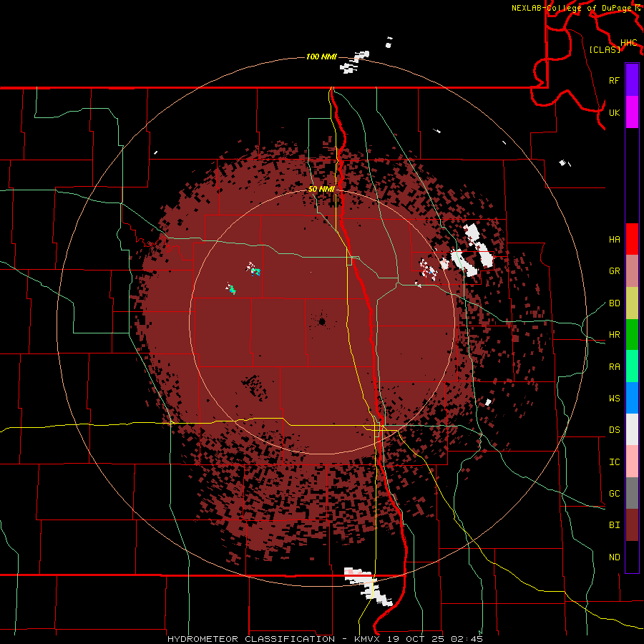Click the BD yellow legend swatch
Image resolution: width=644 pixels, height=644 pixels.
632,303
